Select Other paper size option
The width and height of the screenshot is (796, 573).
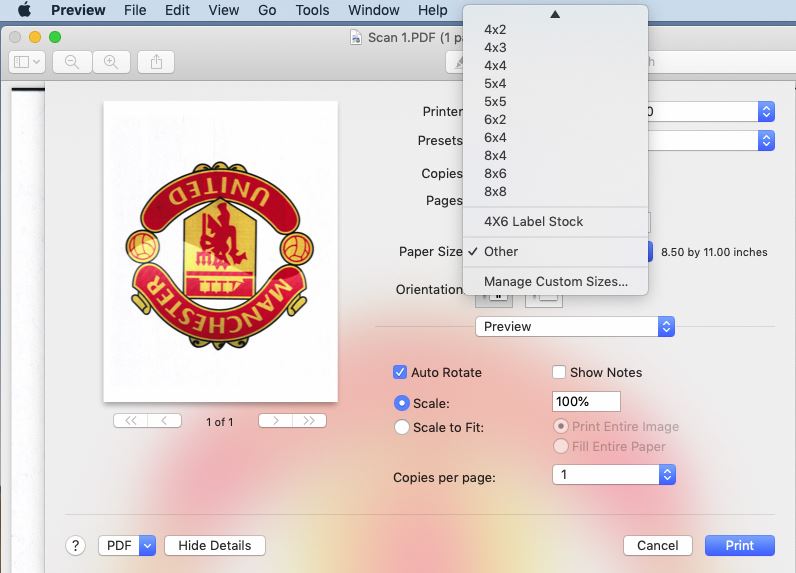click(555, 252)
